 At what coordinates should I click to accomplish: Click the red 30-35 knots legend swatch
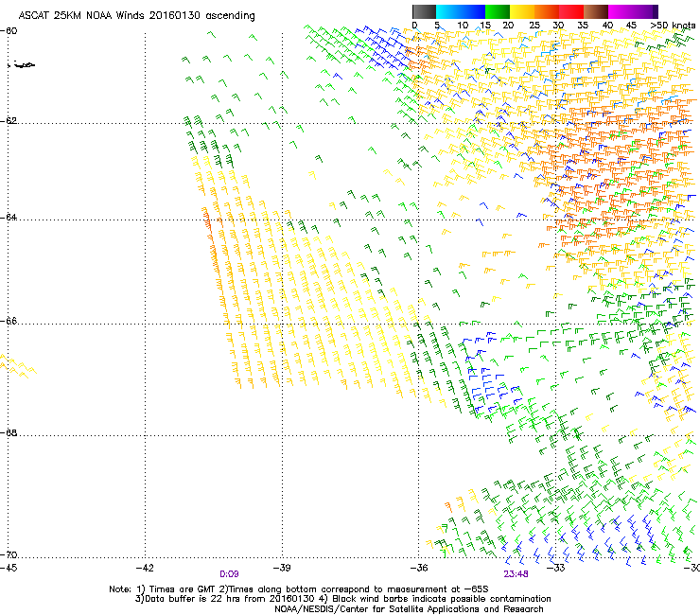tap(571, 11)
